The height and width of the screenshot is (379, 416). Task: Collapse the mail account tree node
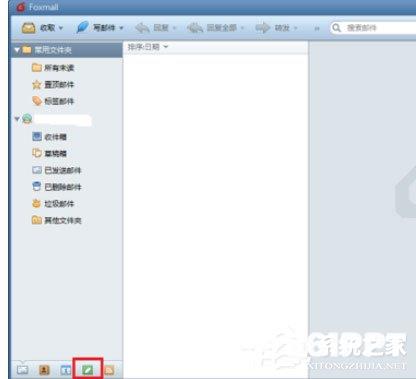(17, 119)
